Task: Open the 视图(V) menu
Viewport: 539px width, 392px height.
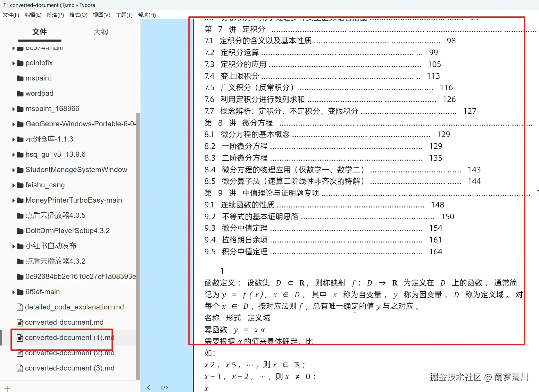Action: point(101,15)
